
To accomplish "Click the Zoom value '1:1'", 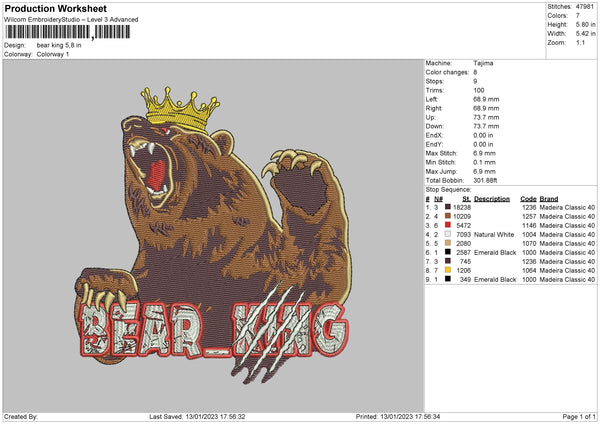I will tap(580, 42).
